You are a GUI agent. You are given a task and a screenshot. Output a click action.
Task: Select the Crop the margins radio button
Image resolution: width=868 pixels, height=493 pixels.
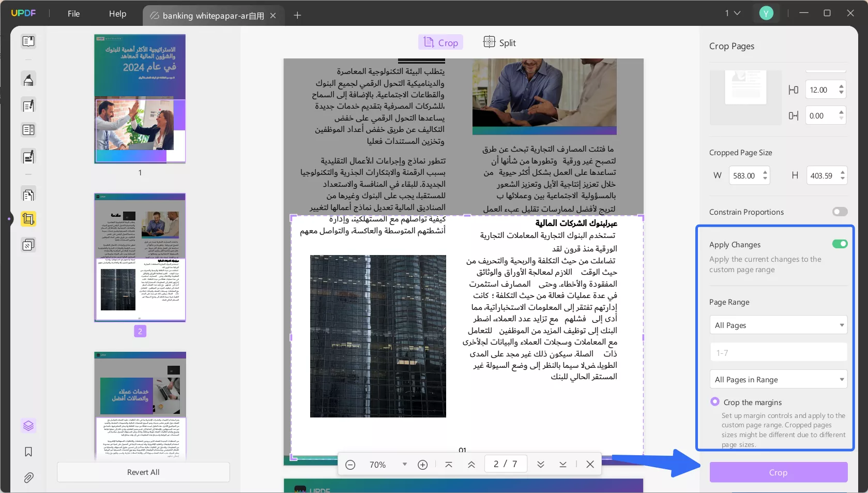coord(714,401)
